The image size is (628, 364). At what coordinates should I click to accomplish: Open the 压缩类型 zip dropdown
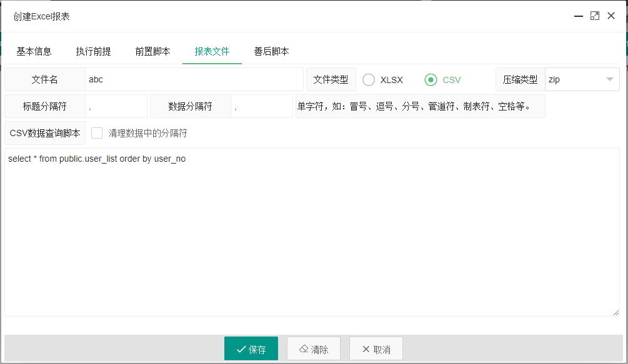coord(582,79)
